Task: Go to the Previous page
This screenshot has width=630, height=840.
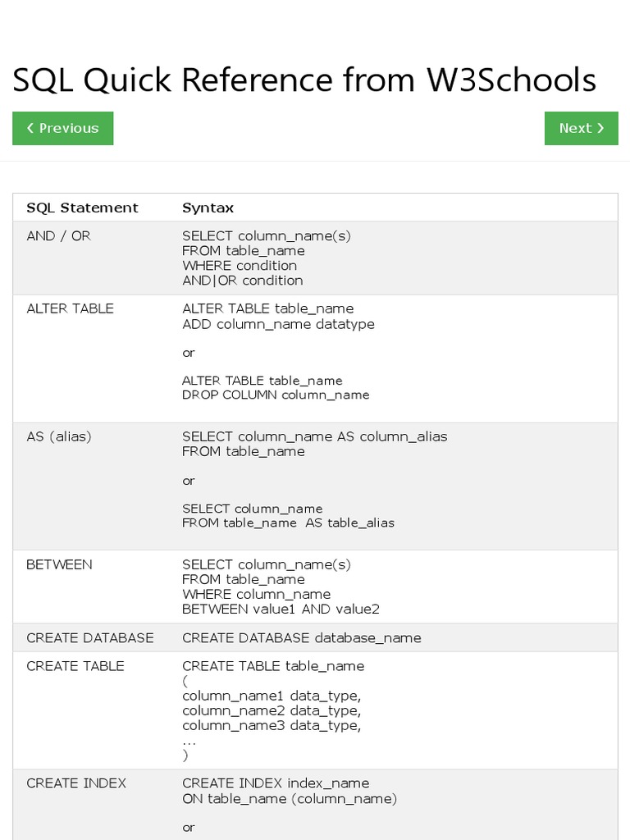Action: point(63,128)
